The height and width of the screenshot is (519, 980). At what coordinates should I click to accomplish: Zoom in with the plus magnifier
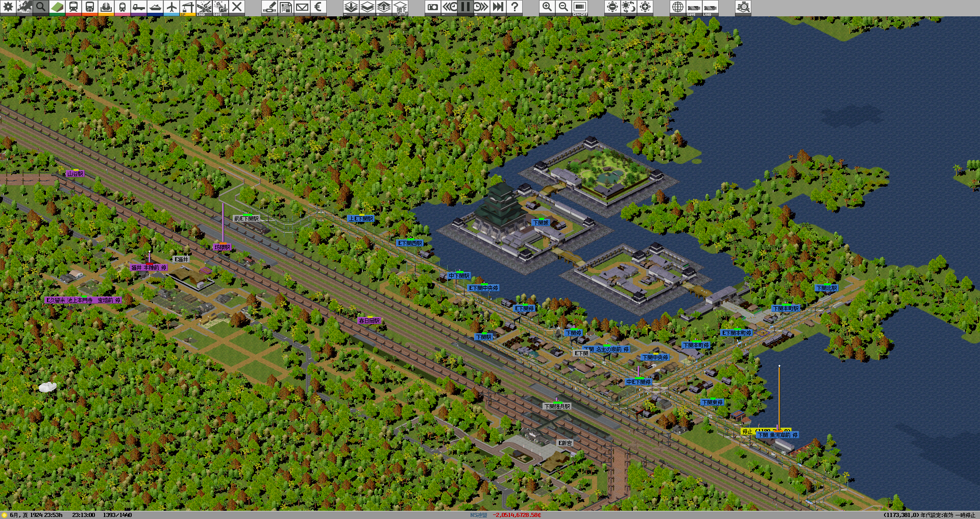coord(547,7)
